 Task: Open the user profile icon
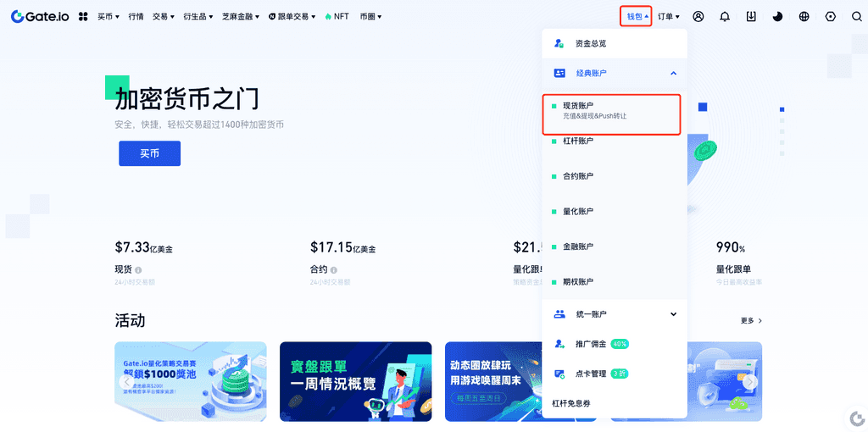(x=698, y=16)
